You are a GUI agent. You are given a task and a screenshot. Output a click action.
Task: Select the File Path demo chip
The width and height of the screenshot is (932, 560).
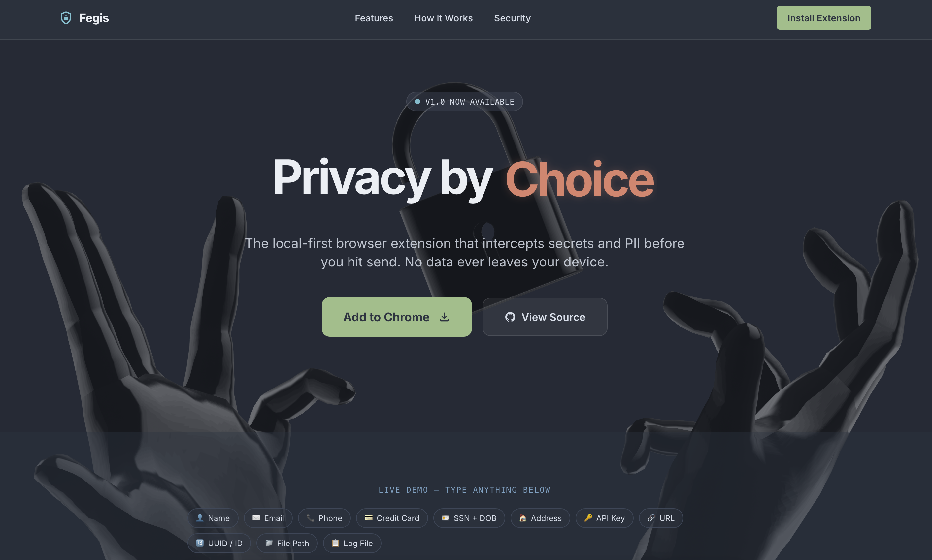[287, 543]
